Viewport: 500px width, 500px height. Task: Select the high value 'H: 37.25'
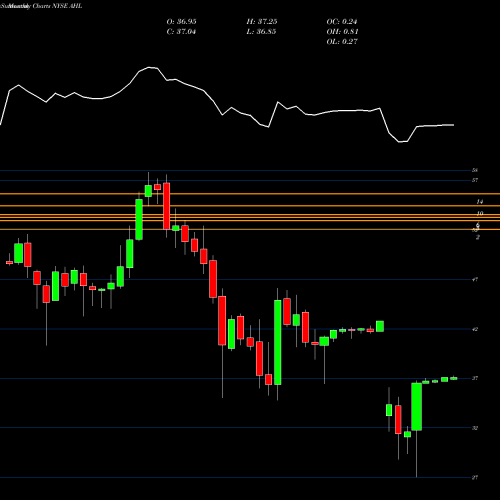click(x=262, y=22)
